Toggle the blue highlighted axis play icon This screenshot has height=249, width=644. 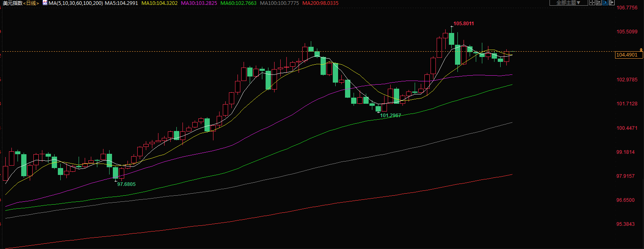605,2
